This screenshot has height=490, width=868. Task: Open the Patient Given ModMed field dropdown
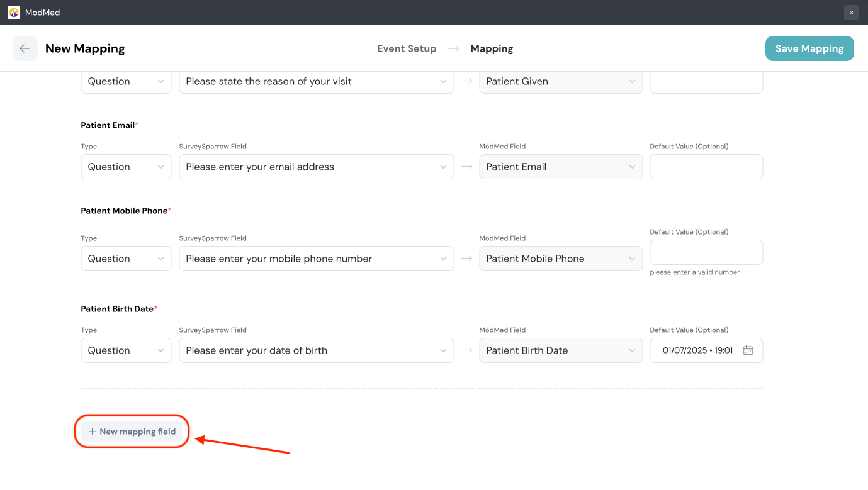pyautogui.click(x=560, y=82)
